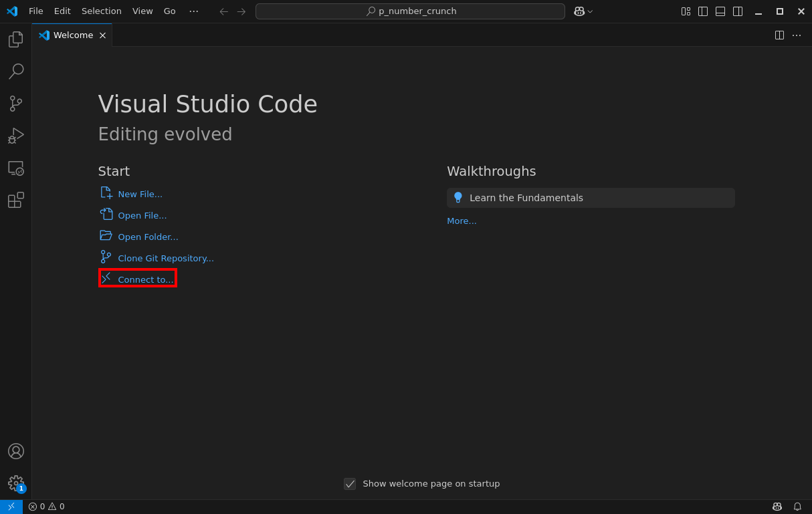Open the Manage gear icon
Viewport: 812px width, 514px height.
16,483
